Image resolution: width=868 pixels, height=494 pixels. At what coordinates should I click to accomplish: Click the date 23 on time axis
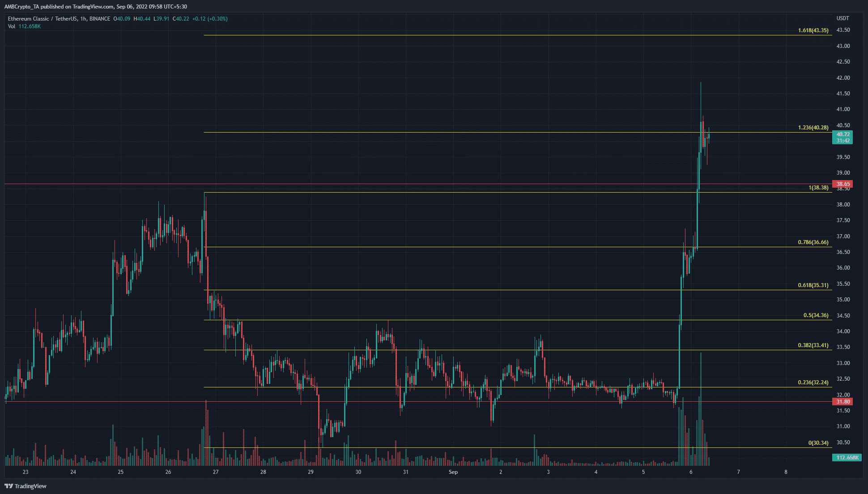coord(26,472)
